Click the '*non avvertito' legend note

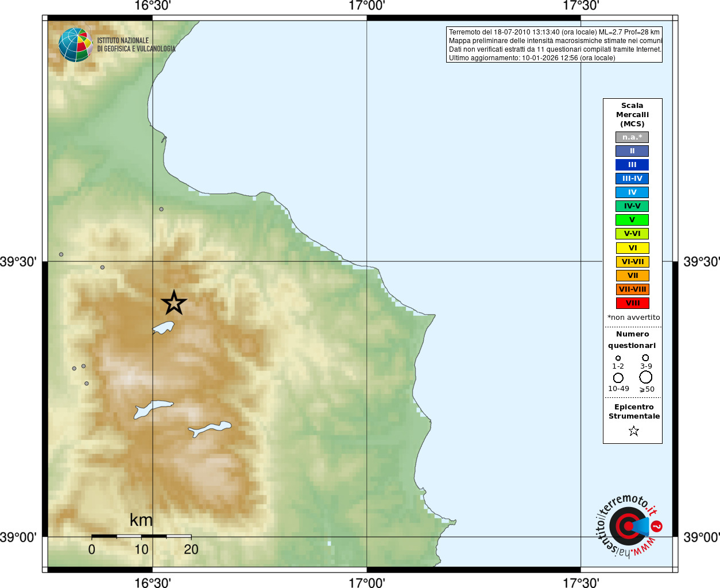click(634, 318)
